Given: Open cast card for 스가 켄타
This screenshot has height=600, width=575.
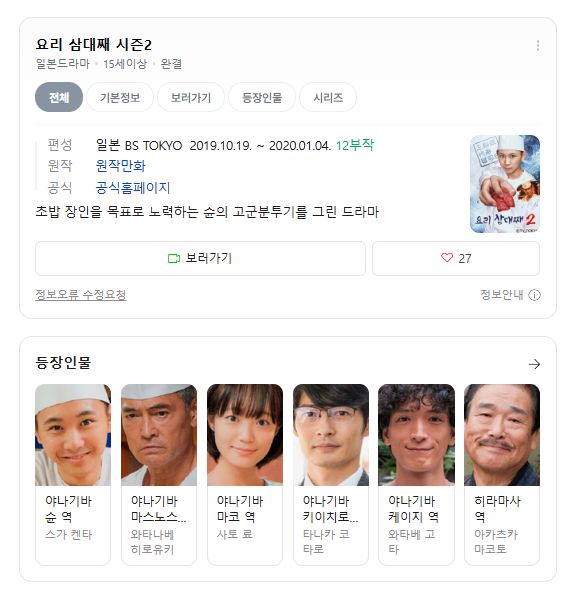Looking at the screenshot, I should point(73,474).
